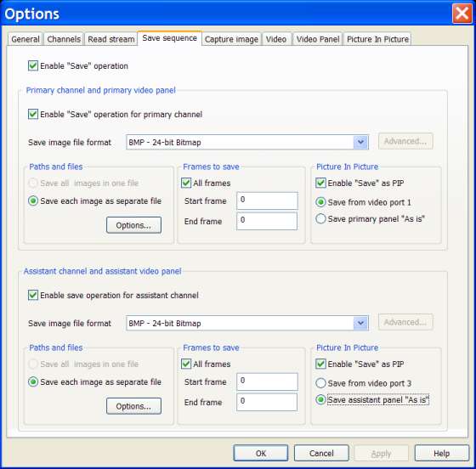Uncheck All frames in primary channel section
This screenshot has width=476, height=469.
[186, 183]
